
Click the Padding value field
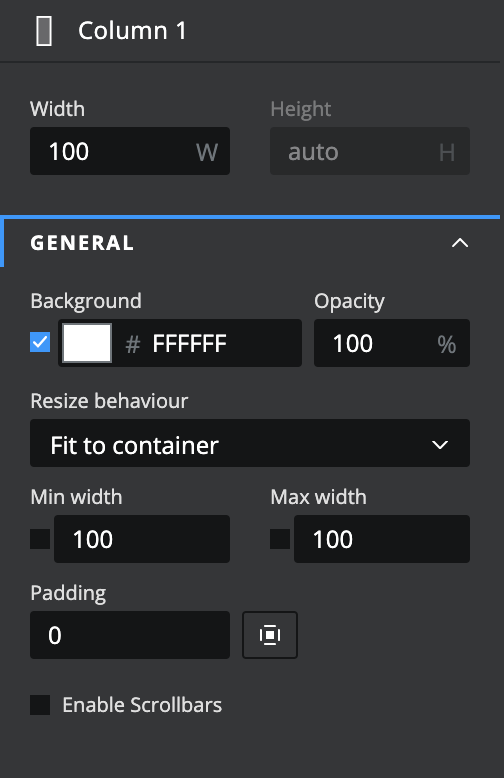coord(130,635)
